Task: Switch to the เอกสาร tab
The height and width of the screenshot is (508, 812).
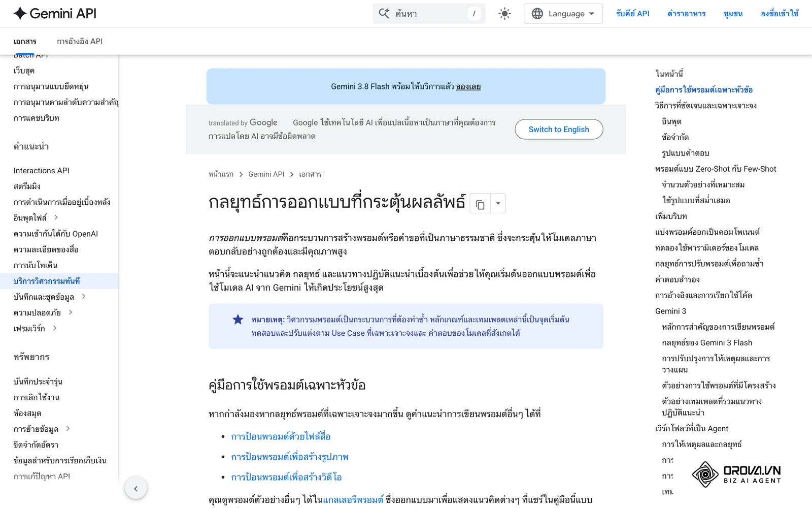Action: click(x=25, y=41)
